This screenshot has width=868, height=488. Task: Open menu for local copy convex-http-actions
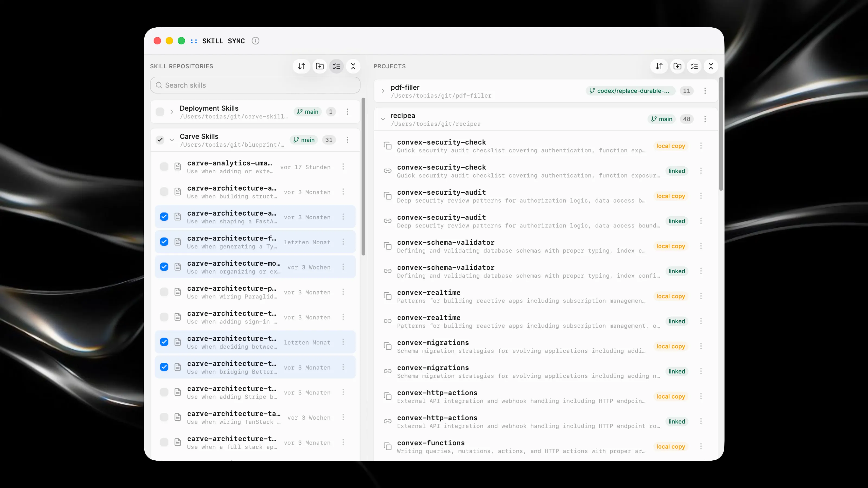(701, 396)
